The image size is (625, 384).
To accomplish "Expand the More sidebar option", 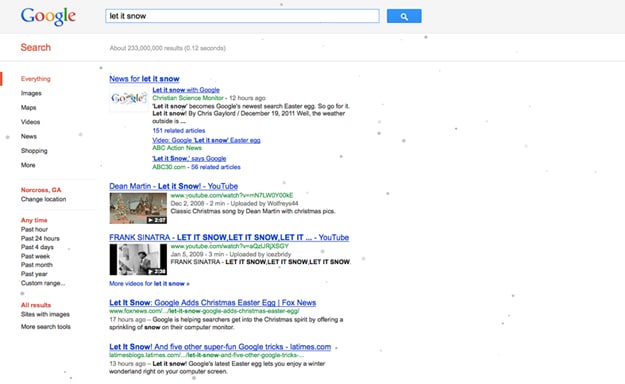I will pyautogui.click(x=28, y=165).
